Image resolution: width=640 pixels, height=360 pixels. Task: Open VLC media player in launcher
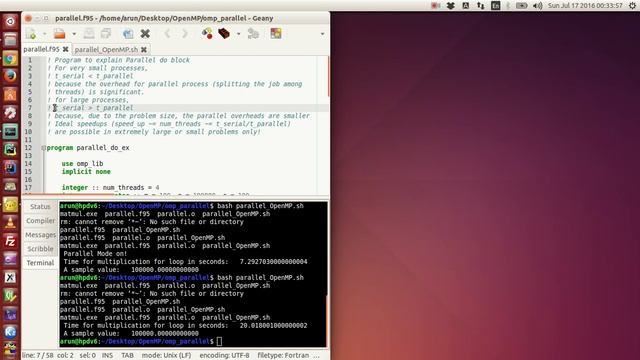[10, 222]
